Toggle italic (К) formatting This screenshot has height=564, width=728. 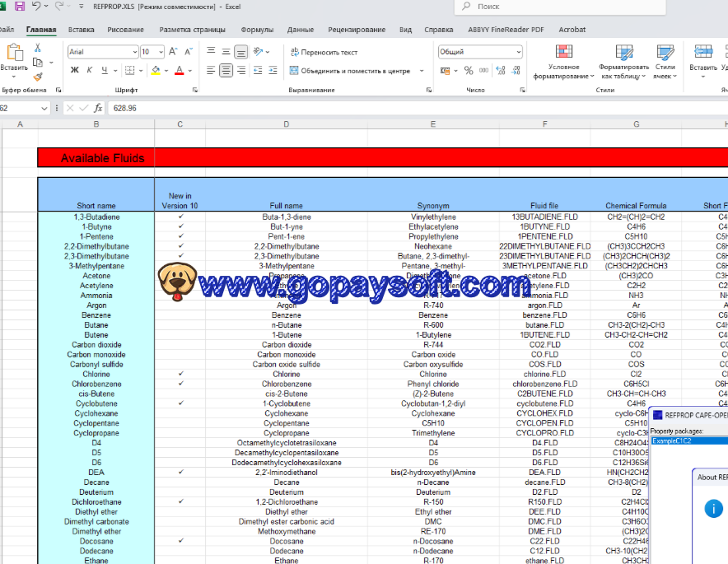point(90,71)
